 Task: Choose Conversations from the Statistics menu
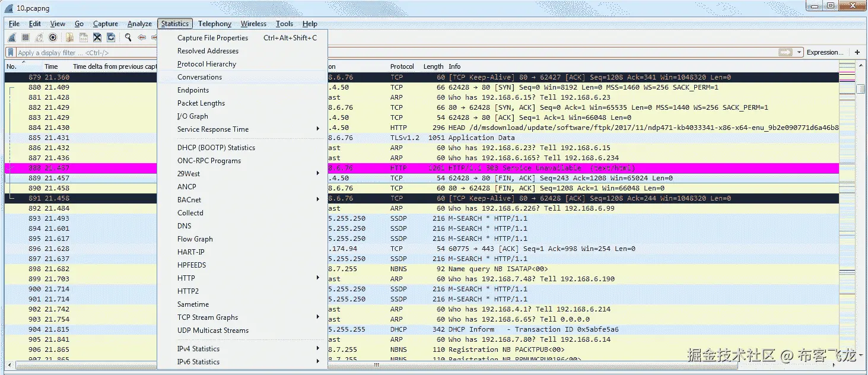(199, 77)
